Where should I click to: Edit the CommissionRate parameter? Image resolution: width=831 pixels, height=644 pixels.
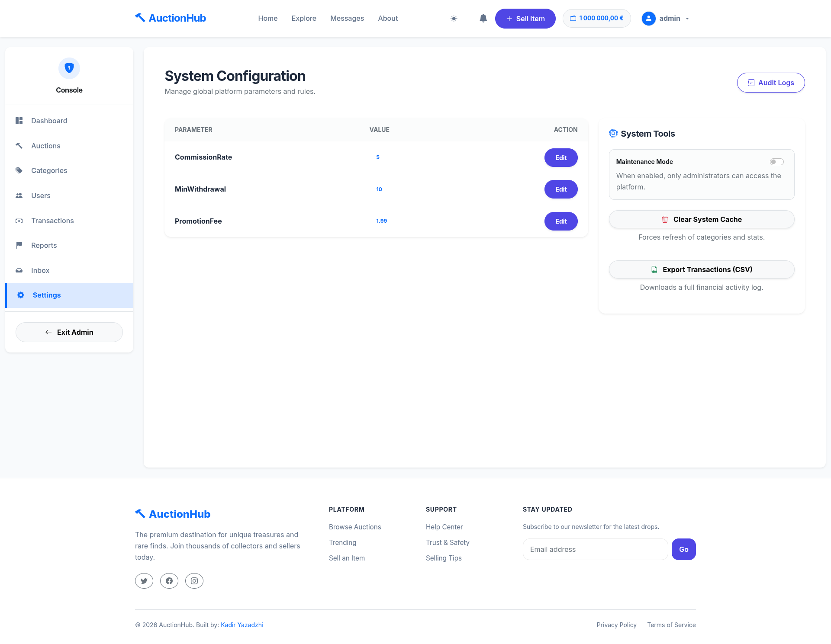(561, 157)
